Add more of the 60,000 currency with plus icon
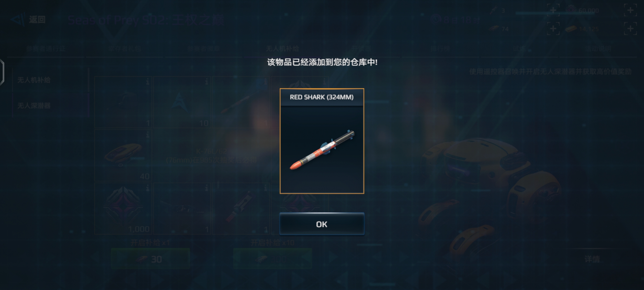644x290 pixels. point(630,10)
